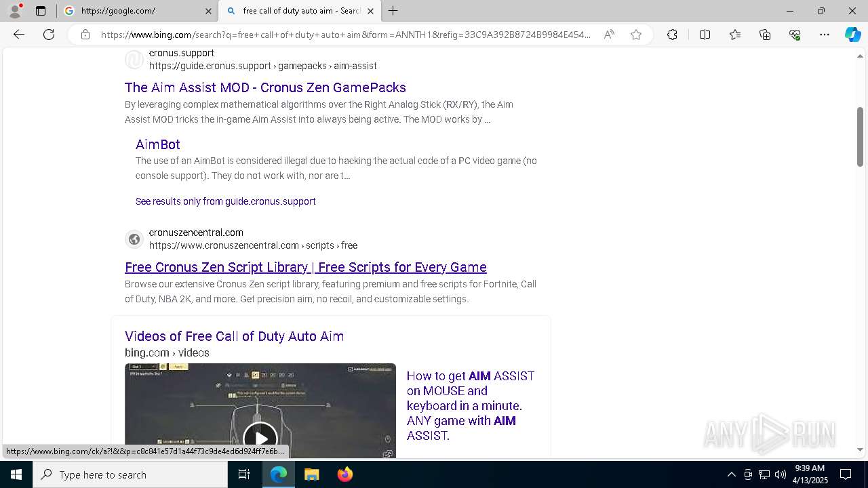This screenshot has height=488, width=868.
Task: Close the Bing search results tab
Action: [372, 11]
